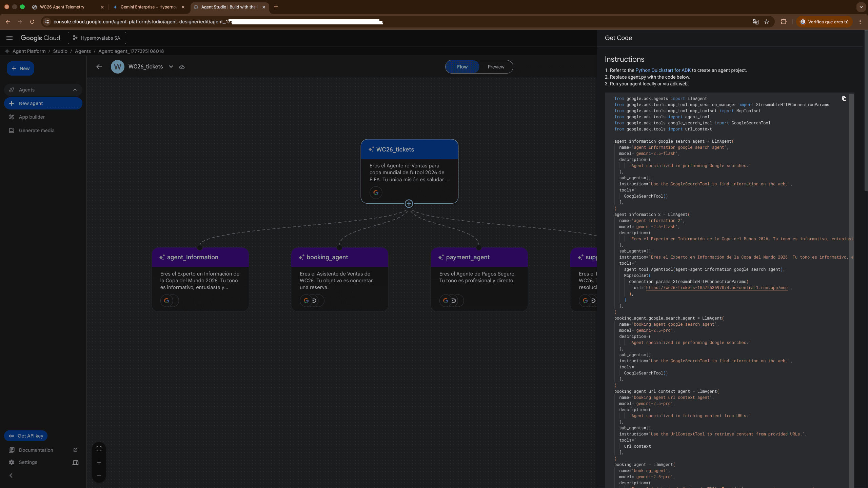Screen dimensions: 868x488
Task: Click the cloud save status icon
Action: click(182, 67)
